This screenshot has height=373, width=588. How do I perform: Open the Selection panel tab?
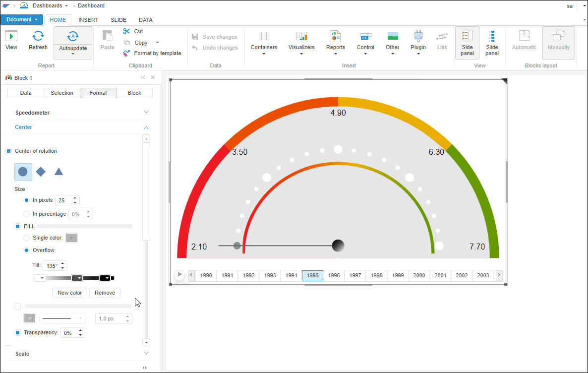point(62,93)
